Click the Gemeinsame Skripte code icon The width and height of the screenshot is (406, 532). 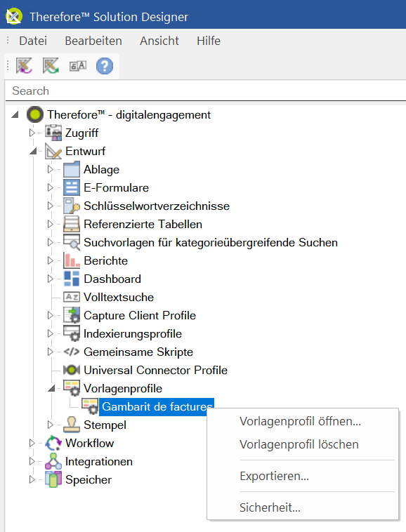[x=72, y=352]
